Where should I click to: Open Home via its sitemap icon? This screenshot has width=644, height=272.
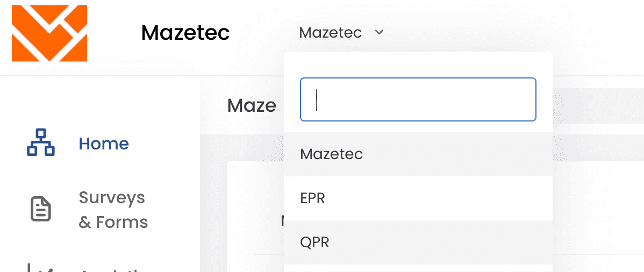click(x=41, y=142)
